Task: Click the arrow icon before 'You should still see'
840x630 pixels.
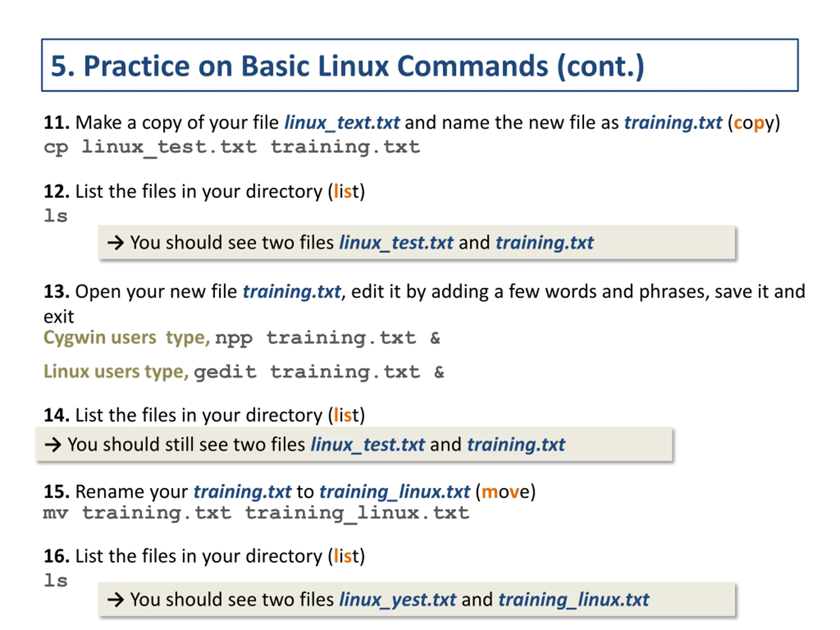Action: (53, 445)
